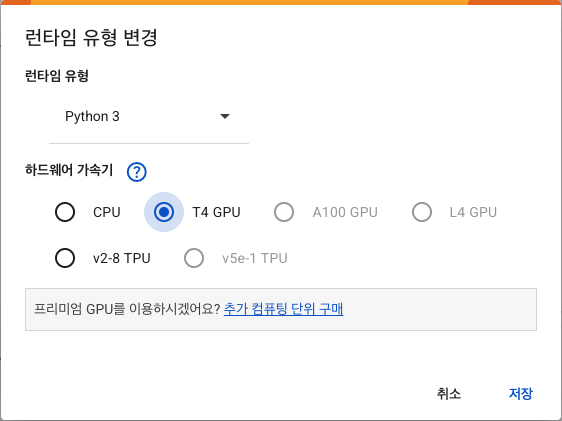This screenshot has height=421, width=562.
Task: Choose the A100 GPU option
Action: pyautogui.click(x=284, y=212)
